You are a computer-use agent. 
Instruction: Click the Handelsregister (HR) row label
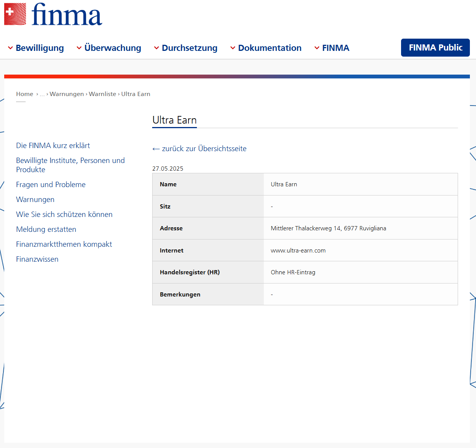[x=190, y=272]
